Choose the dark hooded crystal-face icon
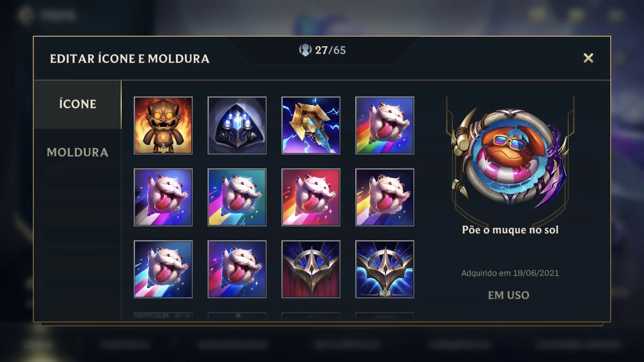 (237, 125)
